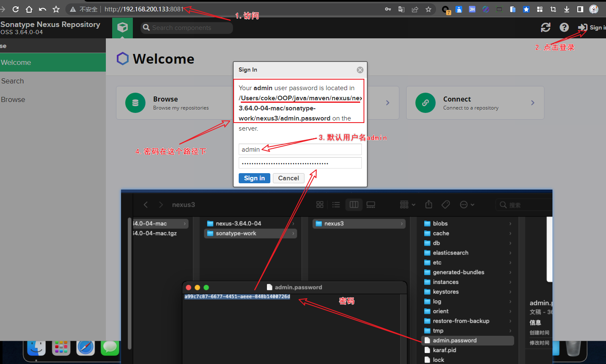Select Browse in Nexus sidebar

pos(53,99)
